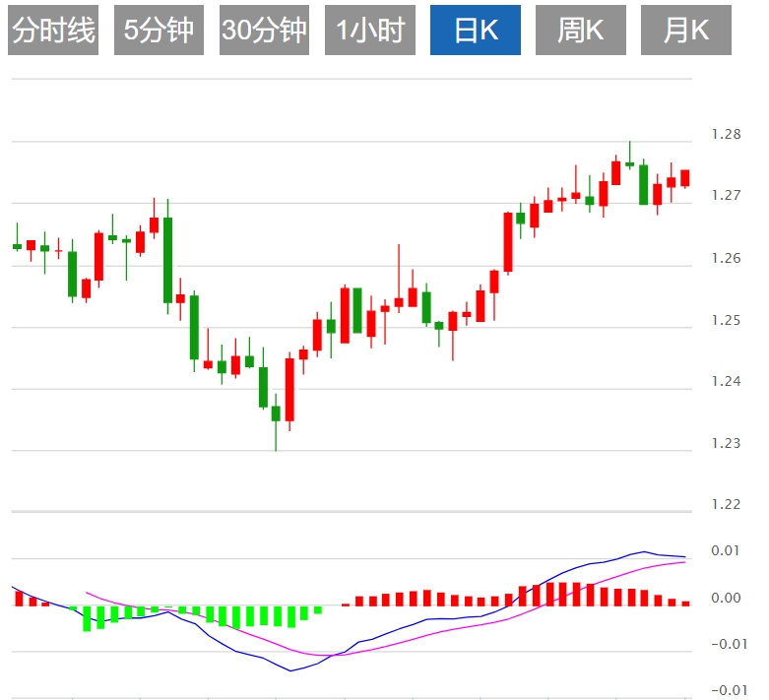
Task: Switch to the 周K weekly tab
Action: 581,31
